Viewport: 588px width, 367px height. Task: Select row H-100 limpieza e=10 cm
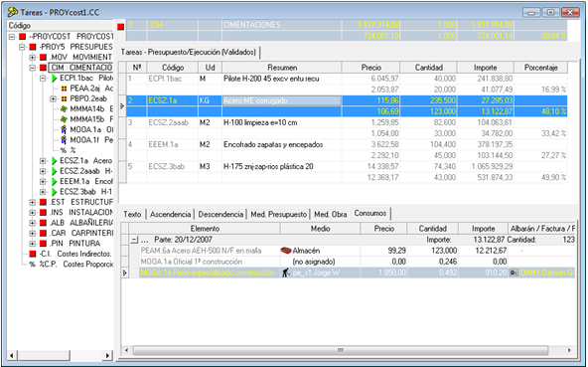click(x=347, y=128)
